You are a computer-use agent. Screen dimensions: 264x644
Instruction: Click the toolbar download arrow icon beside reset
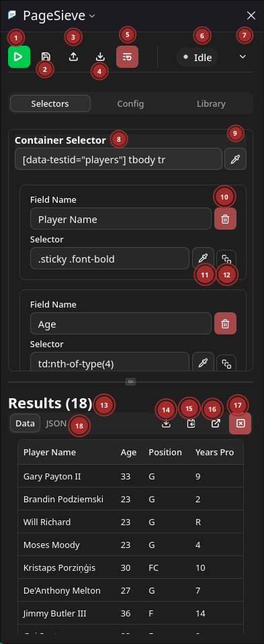click(x=100, y=56)
